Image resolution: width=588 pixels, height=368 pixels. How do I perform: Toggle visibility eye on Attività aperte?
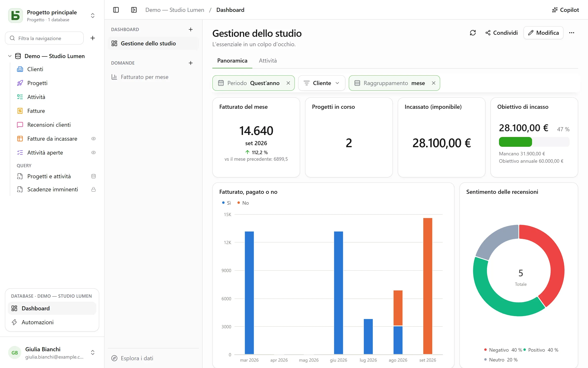click(93, 153)
